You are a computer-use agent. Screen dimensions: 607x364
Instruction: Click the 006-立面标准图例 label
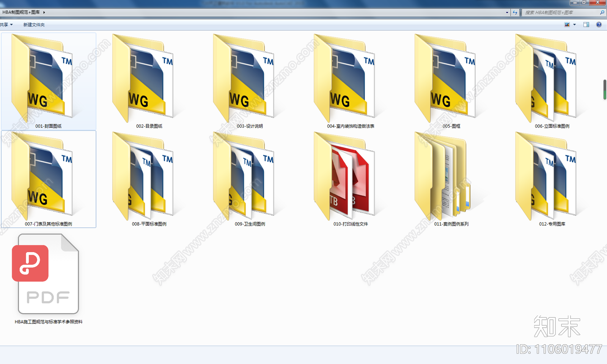[x=552, y=126]
